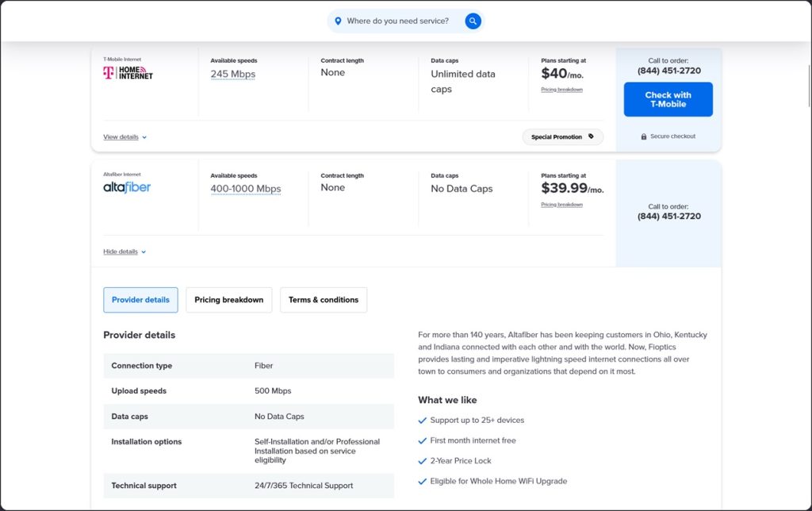Click the 'Fiber' connection type value
The height and width of the screenshot is (511, 812).
pos(263,365)
